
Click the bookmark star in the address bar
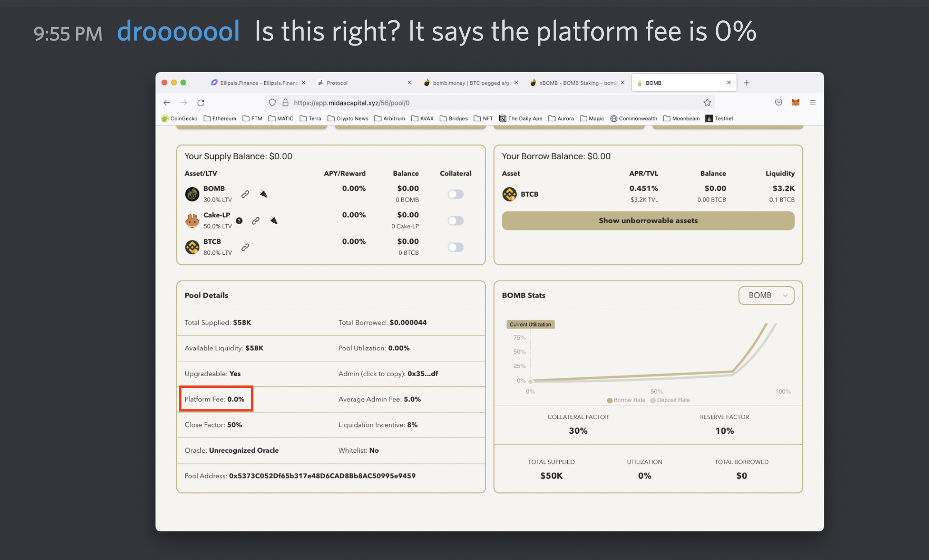[707, 102]
